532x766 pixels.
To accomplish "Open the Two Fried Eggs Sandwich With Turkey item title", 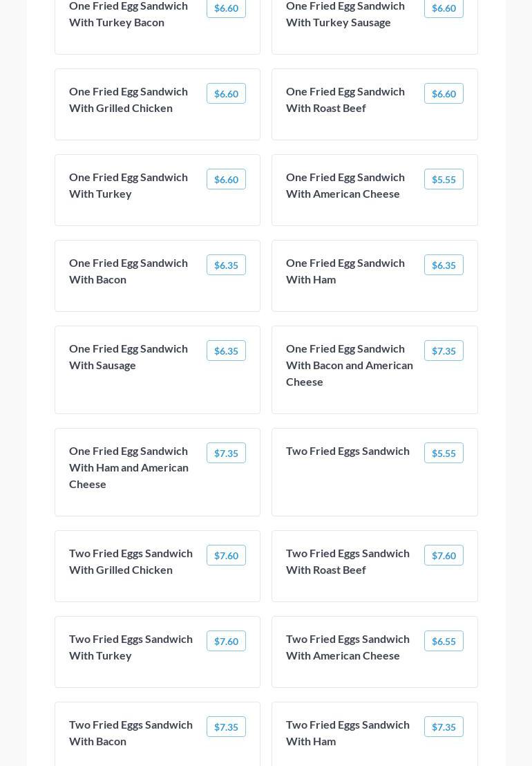I will (x=131, y=647).
